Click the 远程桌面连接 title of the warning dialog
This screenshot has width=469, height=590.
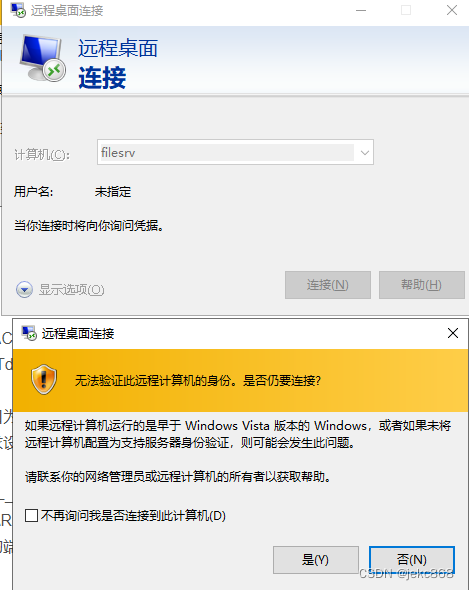[x=78, y=334]
